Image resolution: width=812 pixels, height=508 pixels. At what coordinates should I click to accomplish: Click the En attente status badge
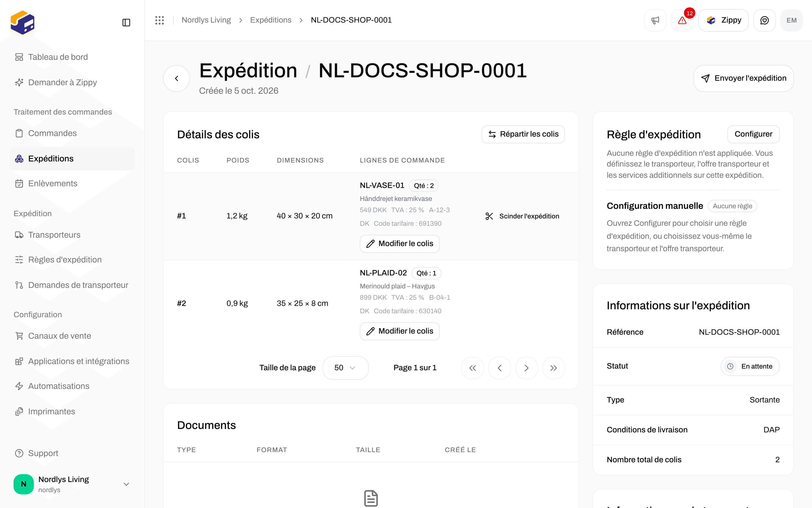pyautogui.click(x=750, y=366)
